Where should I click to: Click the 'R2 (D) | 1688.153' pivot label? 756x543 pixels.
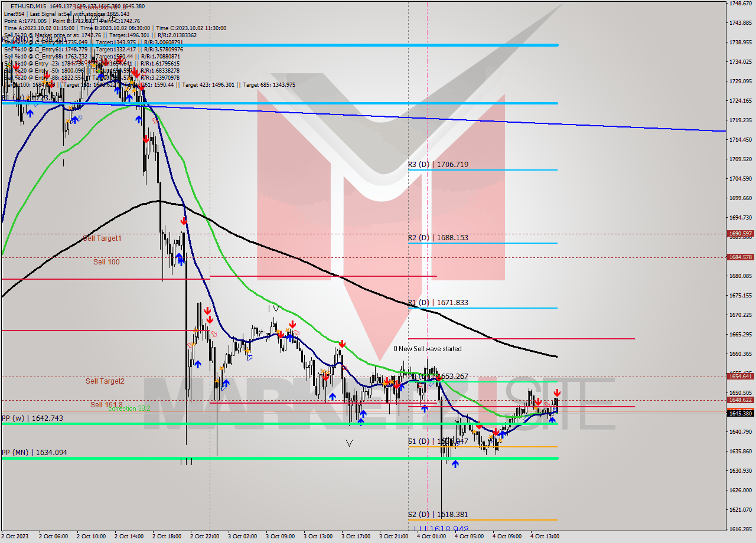438,238
